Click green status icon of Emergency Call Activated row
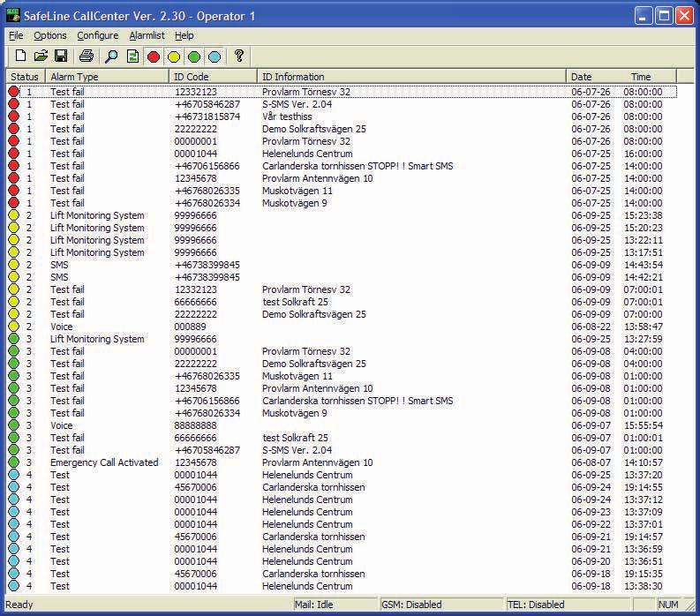The height and width of the screenshot is (616, 700). tap(14, 462)
